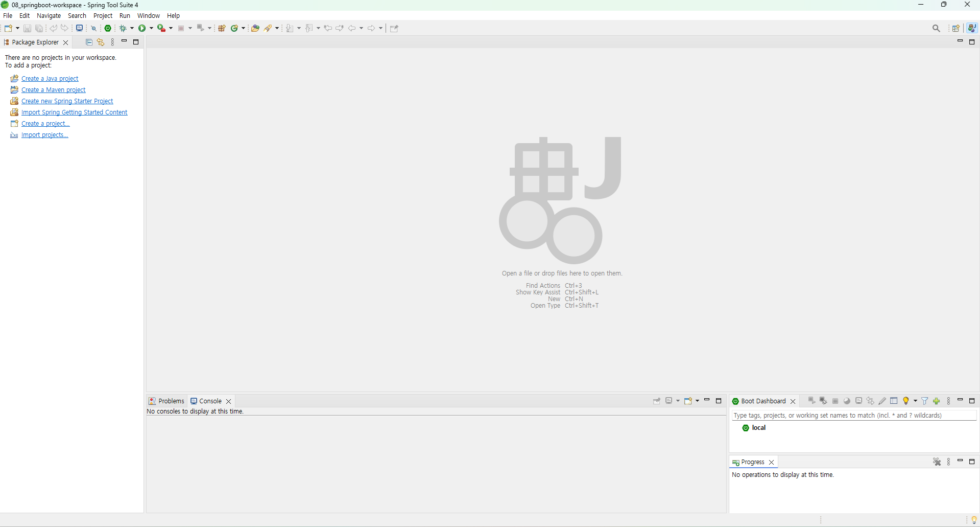Click Create a Java project link

[50, 79]
